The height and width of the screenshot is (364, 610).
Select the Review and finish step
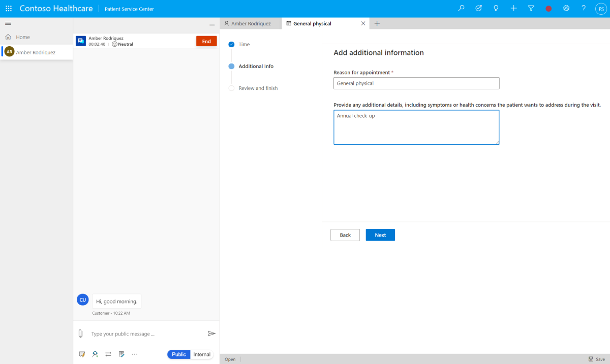click(x=253, y=88)
